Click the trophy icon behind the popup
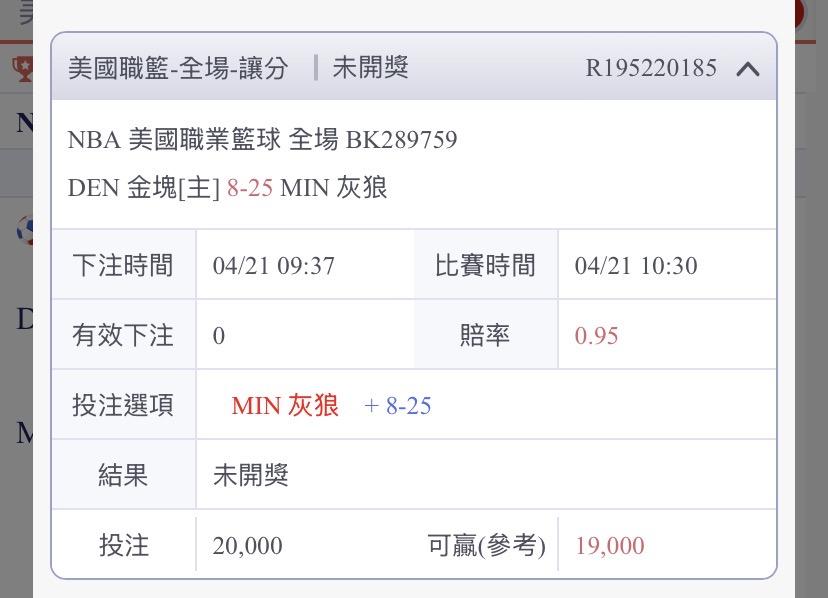 [x=22, y=67]
